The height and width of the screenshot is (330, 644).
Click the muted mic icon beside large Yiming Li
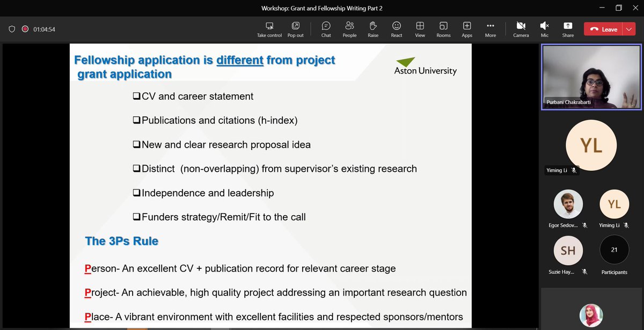coord(574,170)
